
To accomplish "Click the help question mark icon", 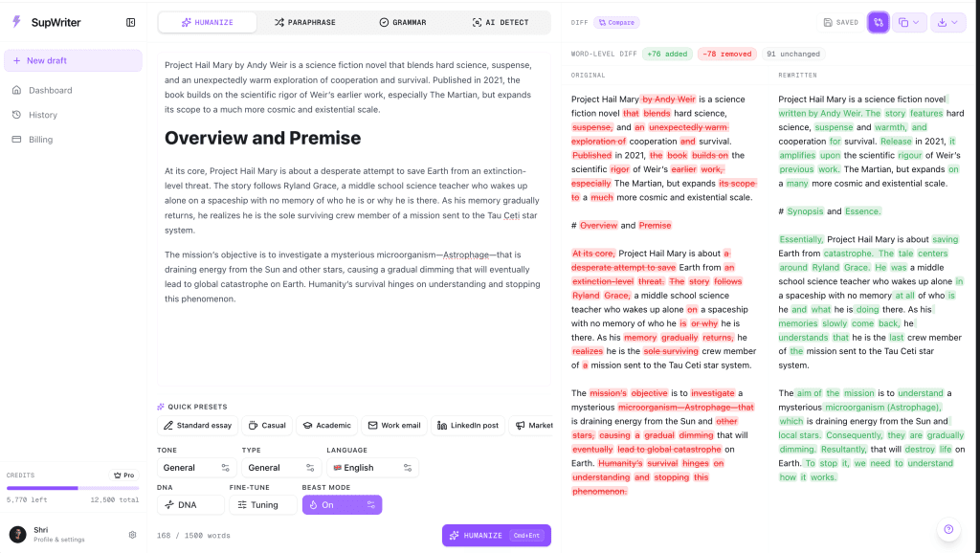I will [x=948, y=529].
